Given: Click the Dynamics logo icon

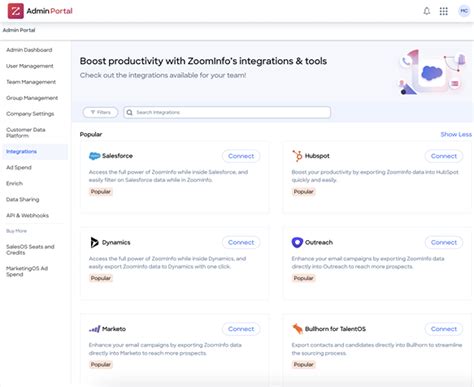Looking at the screenshot, I should (94, 242).
